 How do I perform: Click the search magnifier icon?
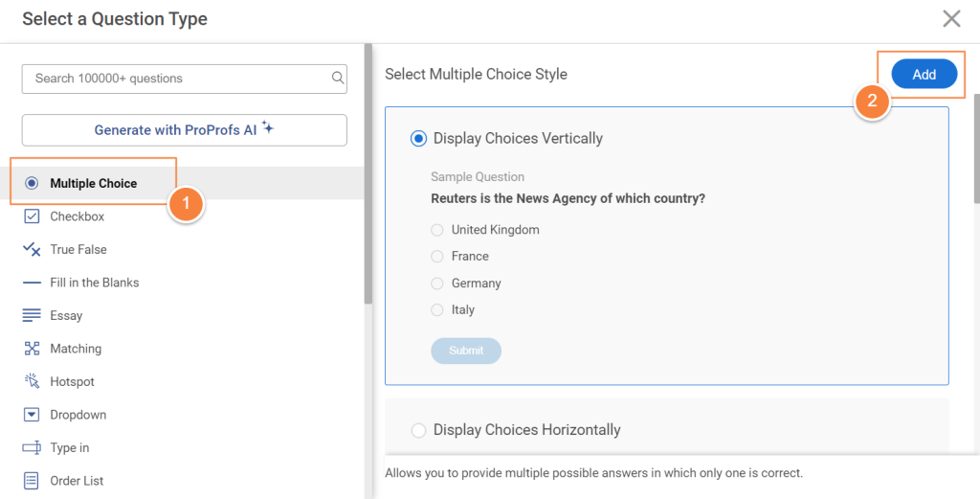pos(337,79)
